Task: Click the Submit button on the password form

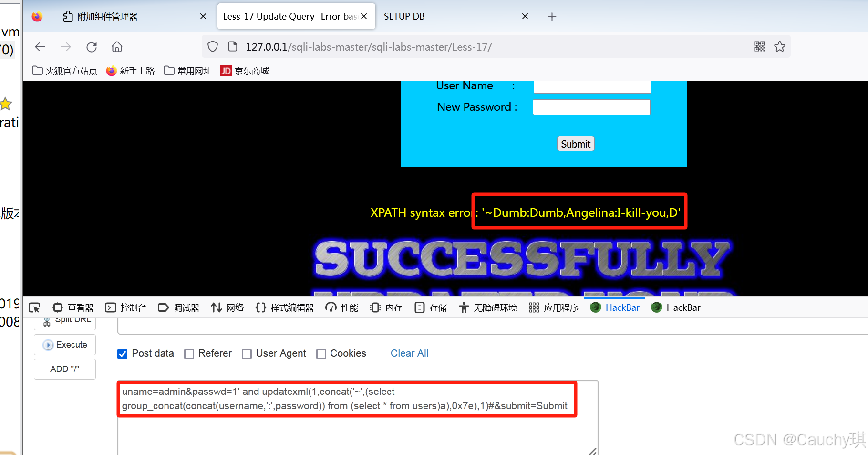Action: (x=575, y=143)
